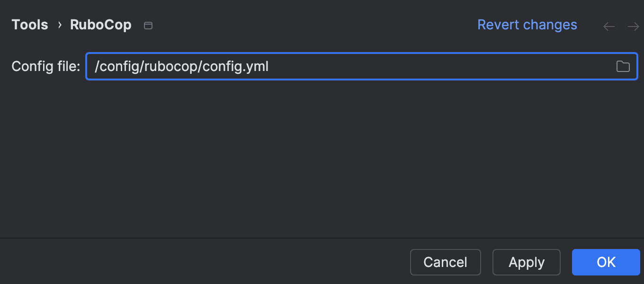Navigate forward with the right arrow
644x284 pixels.
pos(633,27)
